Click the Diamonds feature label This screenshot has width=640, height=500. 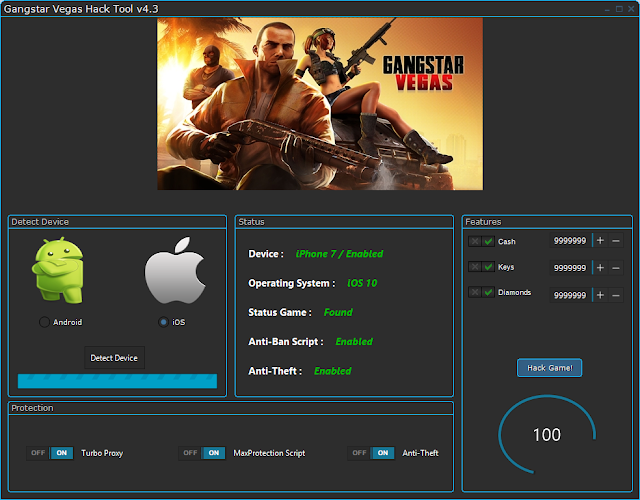point(514,292)
